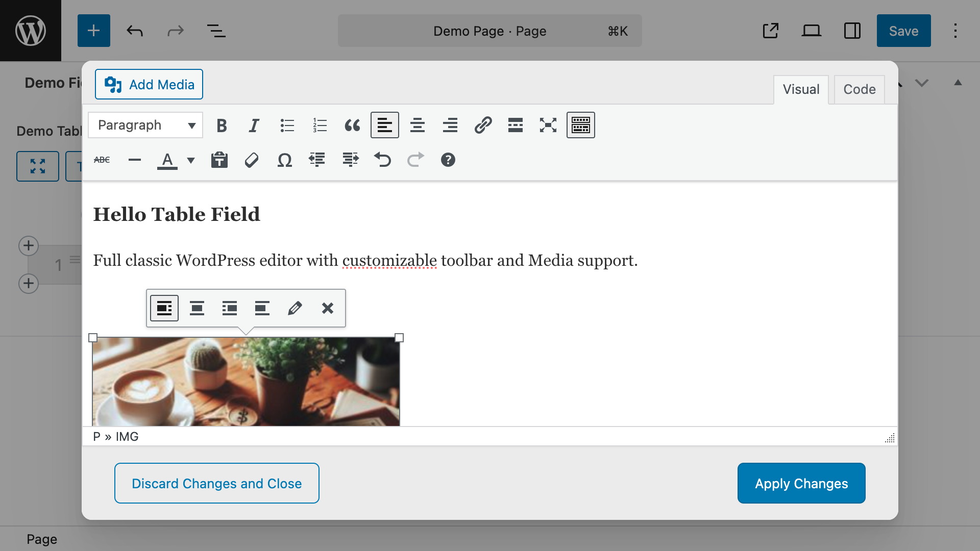Click Apply Changes button

pyautogui.click(x=801, y=484)
